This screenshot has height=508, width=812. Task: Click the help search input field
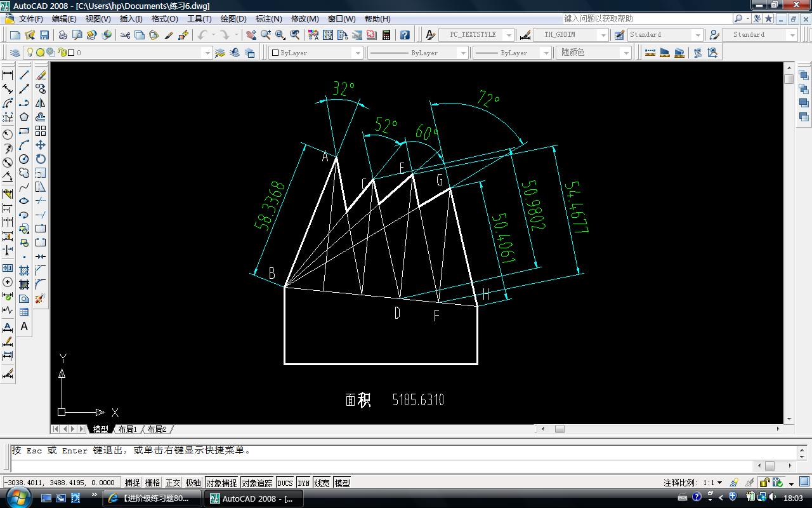pyautogui.click(x=646, y=18)
